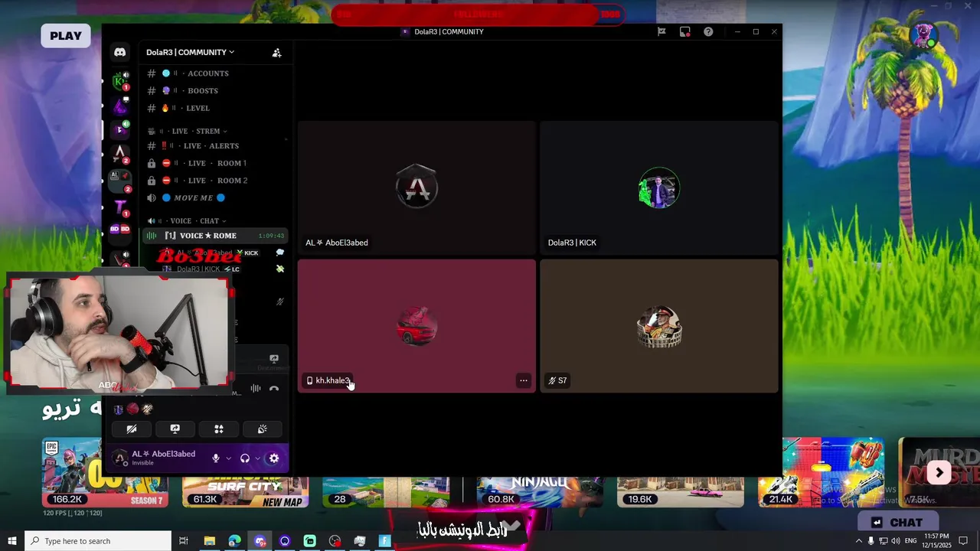The height and width of the screenshot is (551, 980).
Task: Select the AL AboEl3abed video tile
Action: pyautogui.click(x=416, y=187)
